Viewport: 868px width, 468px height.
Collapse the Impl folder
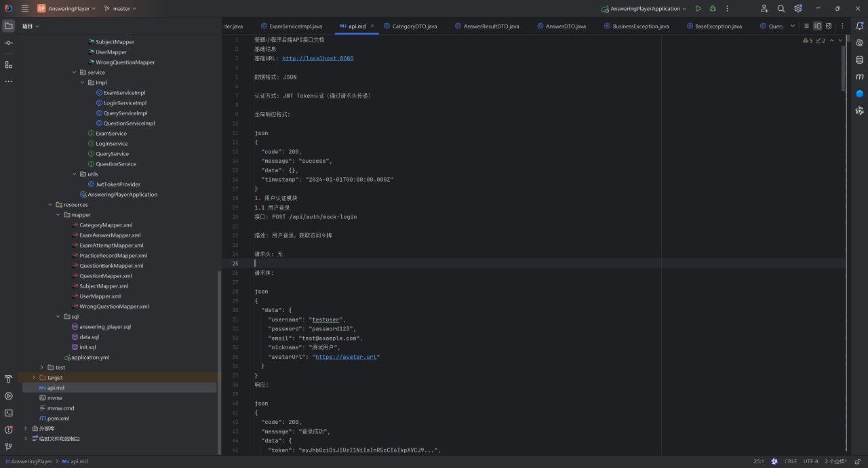[x=83, y=82]
